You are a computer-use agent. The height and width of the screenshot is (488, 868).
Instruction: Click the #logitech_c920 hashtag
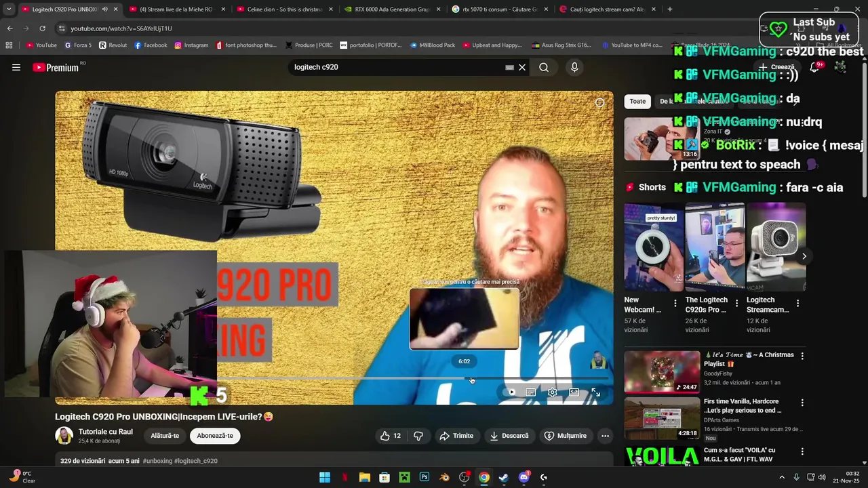[196, 461]
